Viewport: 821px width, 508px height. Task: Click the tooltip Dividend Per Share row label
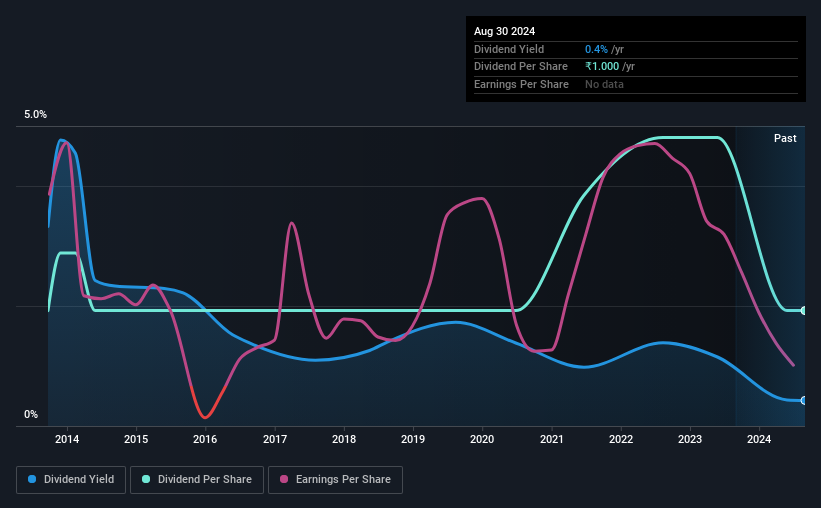pos(521,67)
